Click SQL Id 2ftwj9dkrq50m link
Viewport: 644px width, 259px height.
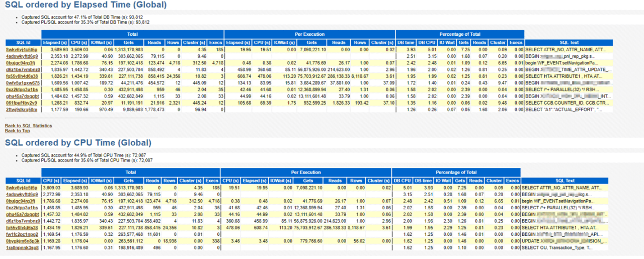tap(21, 109)
